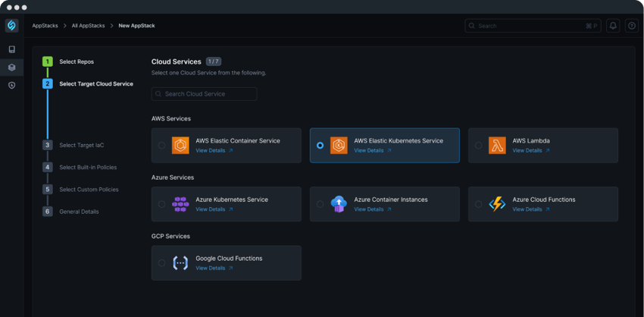Screen dimensions: 644x317
Task: Click the Google Cloud Functions card title
Action: (229, 258)
